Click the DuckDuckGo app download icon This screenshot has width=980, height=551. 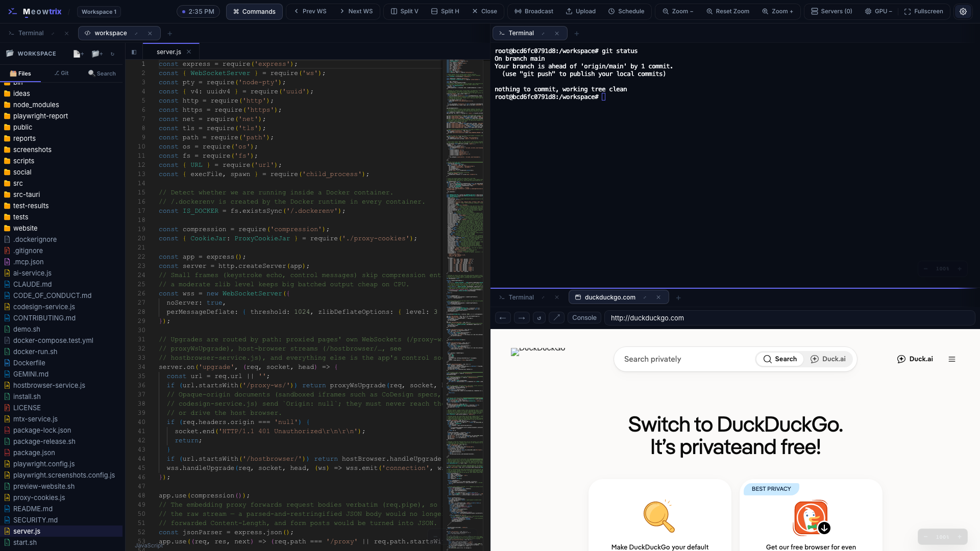coord(811,517)
